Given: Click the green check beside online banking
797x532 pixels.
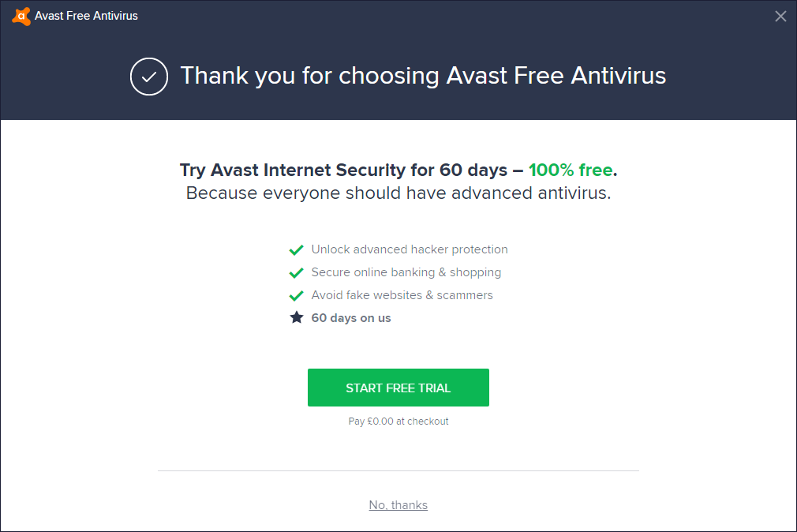Looking at the screenshot, I should pyautogui.click(x=296, y=273).
